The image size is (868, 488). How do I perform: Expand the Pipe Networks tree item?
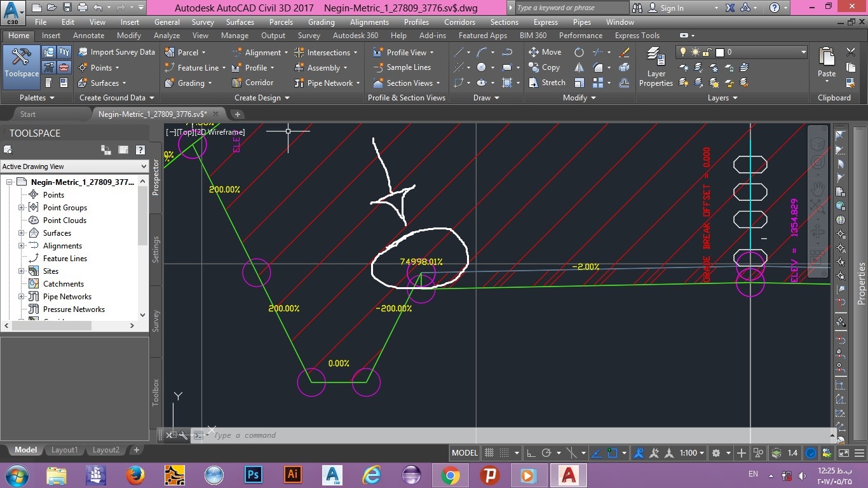pyautogui.click(x=21, y=296)
